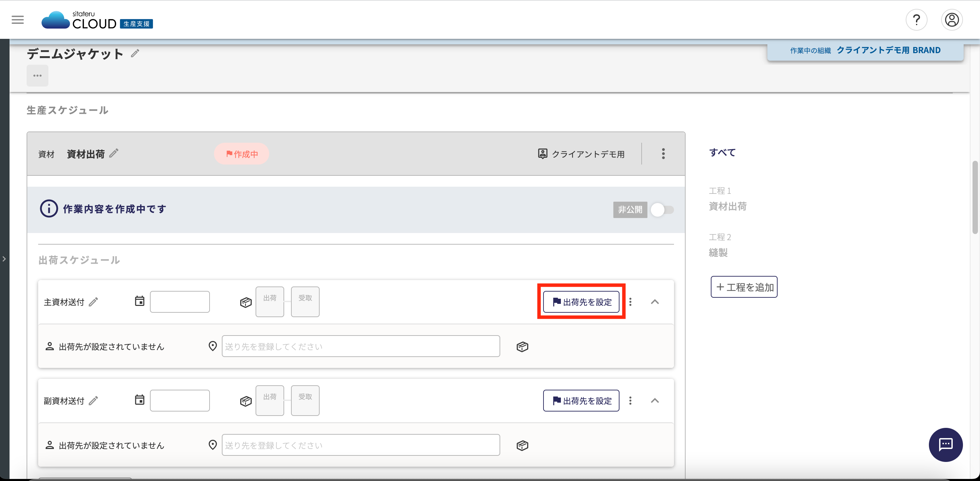
Task: Click the date input field for 副資材送付
Action: pyautogui.click(x=180, y=401)
